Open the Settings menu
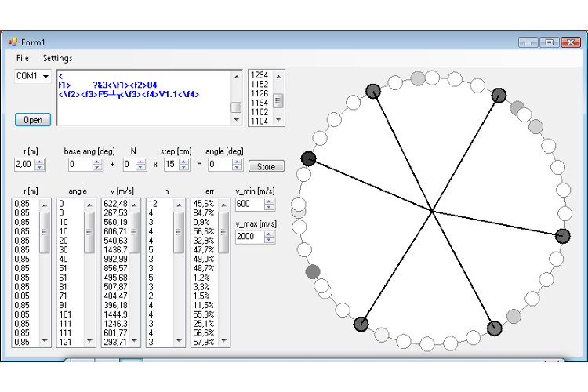The width and height of the screenshot is (588, 392). [57, 58]
